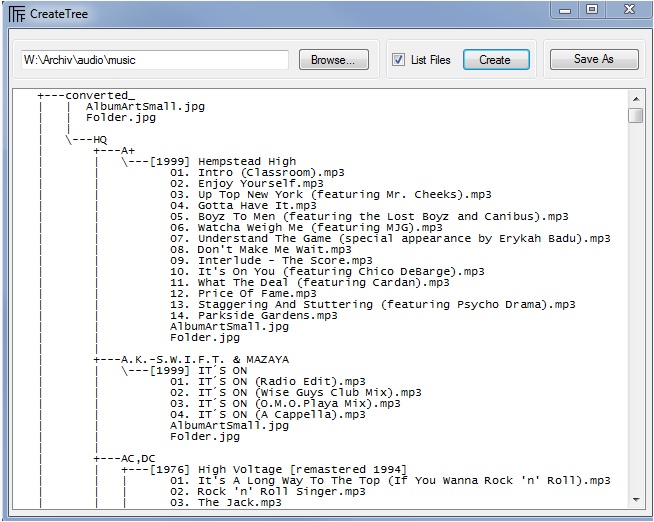This screenshot has height=522, width=654.
Task: Click the scrollbar down arrow
Action: [x=636, y=499]
